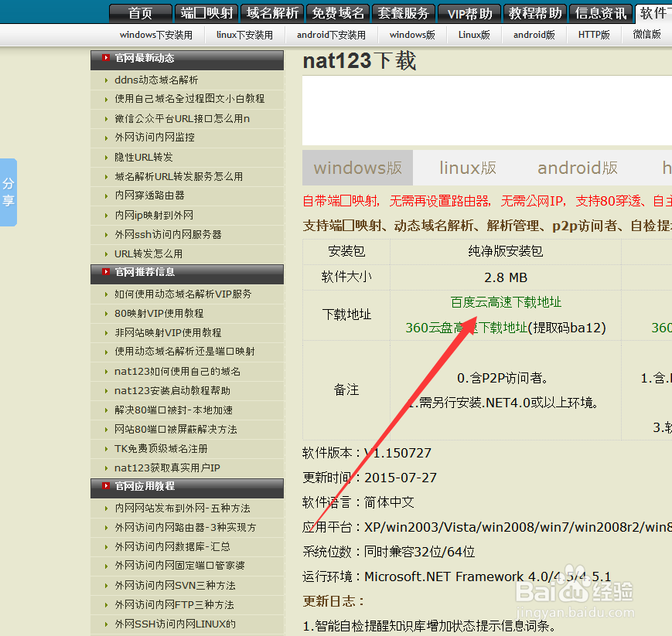Select linux下安装用 submenu link

click(x=244, y=35)
